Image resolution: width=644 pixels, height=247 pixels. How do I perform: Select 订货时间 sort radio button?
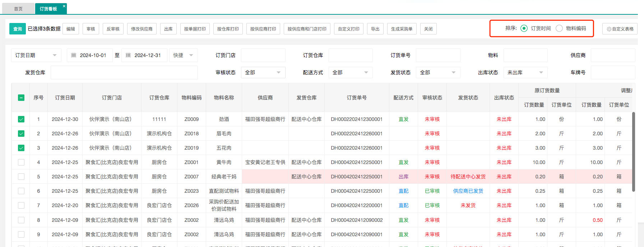click(524, 28)
